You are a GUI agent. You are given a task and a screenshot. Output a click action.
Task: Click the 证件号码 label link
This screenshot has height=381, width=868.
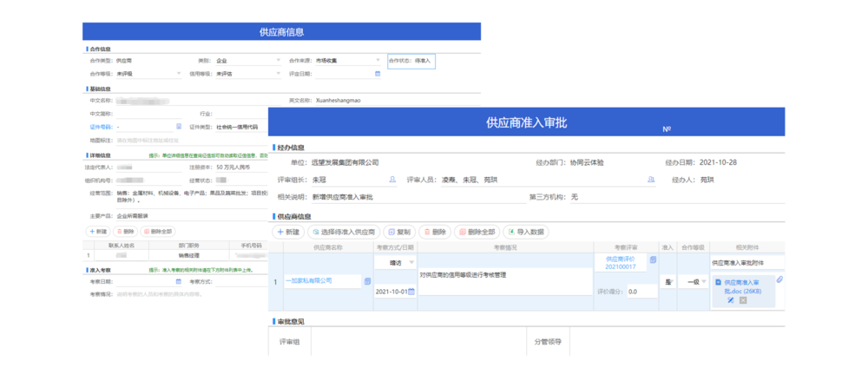(x=101, y=127)
